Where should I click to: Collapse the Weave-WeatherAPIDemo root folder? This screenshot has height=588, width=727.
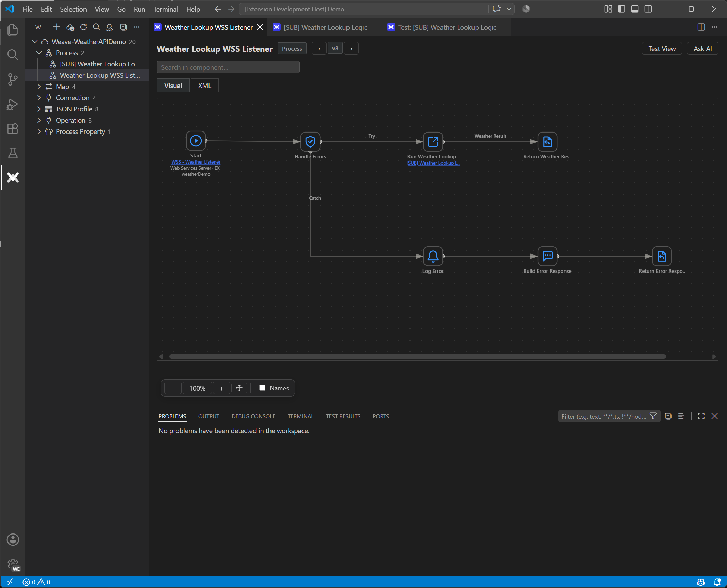point(35,42)
